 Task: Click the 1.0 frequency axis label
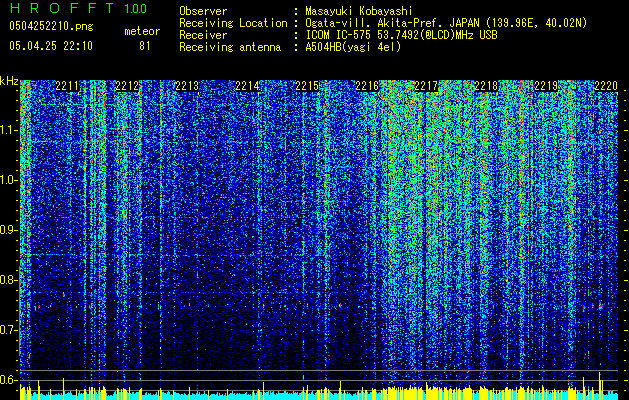coord(9,180)
